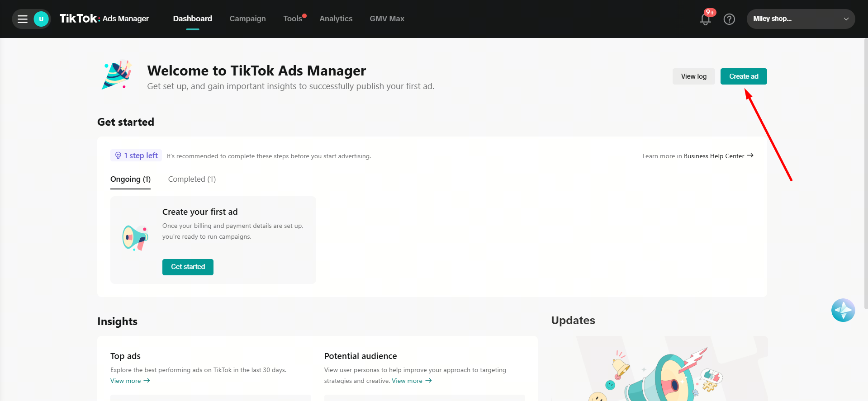Viewport: 868px width, 401px height.
Task: Click the View log button
Action: [x=693, y=76]
